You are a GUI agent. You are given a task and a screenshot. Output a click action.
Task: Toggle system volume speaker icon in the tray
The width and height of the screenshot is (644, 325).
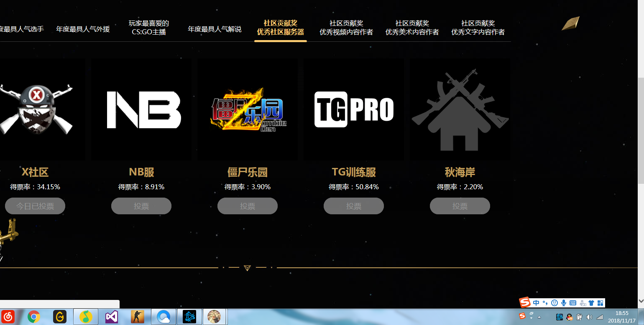pyautogui.click(x=590, y=317)
